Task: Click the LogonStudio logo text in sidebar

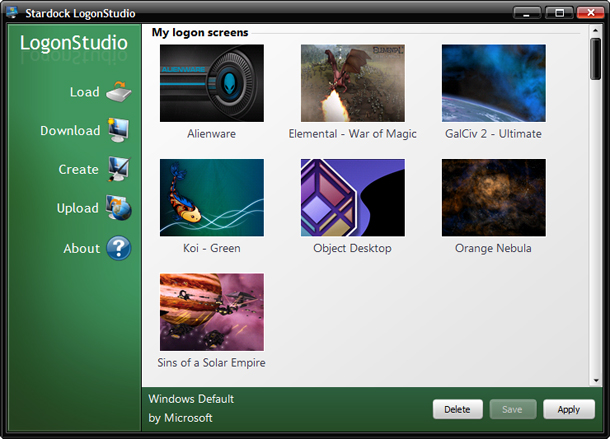Action: (x=74, y=43)
